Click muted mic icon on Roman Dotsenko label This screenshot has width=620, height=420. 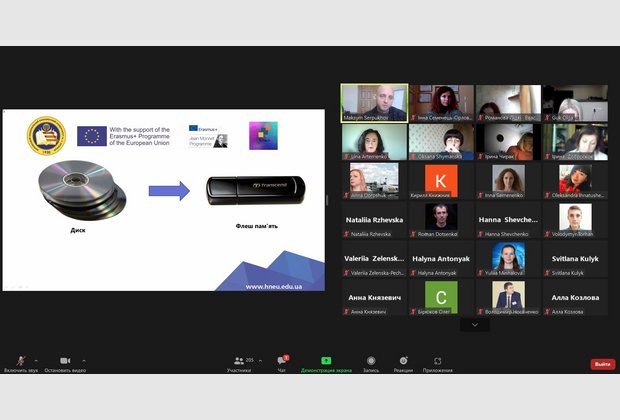point(414,234)
